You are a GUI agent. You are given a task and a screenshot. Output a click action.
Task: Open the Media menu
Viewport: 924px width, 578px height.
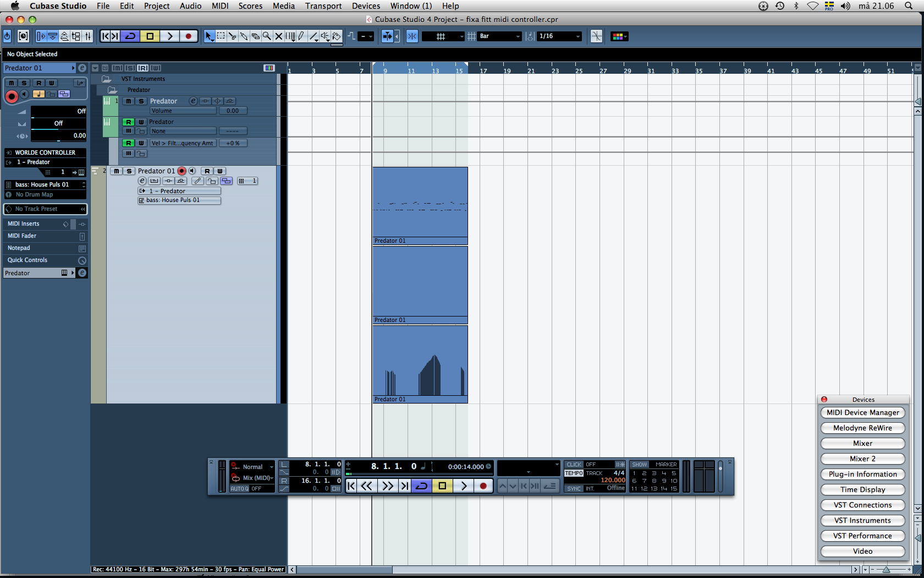coord(284,6)
